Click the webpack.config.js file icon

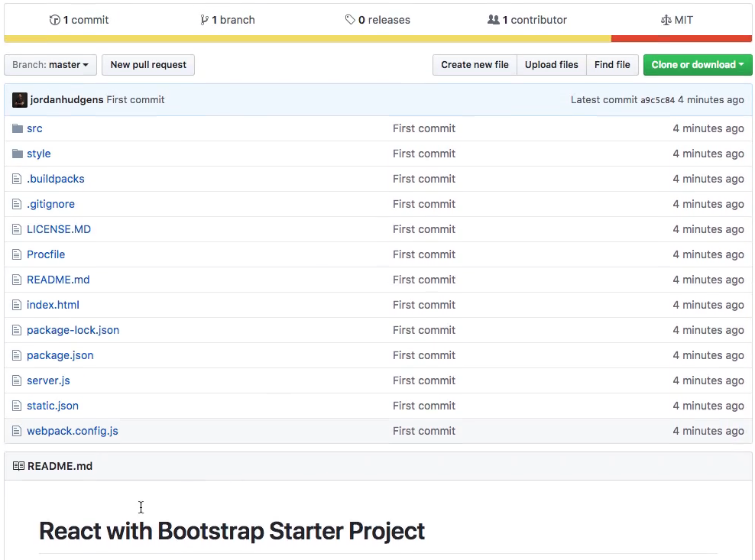click(x=17, y=430)
